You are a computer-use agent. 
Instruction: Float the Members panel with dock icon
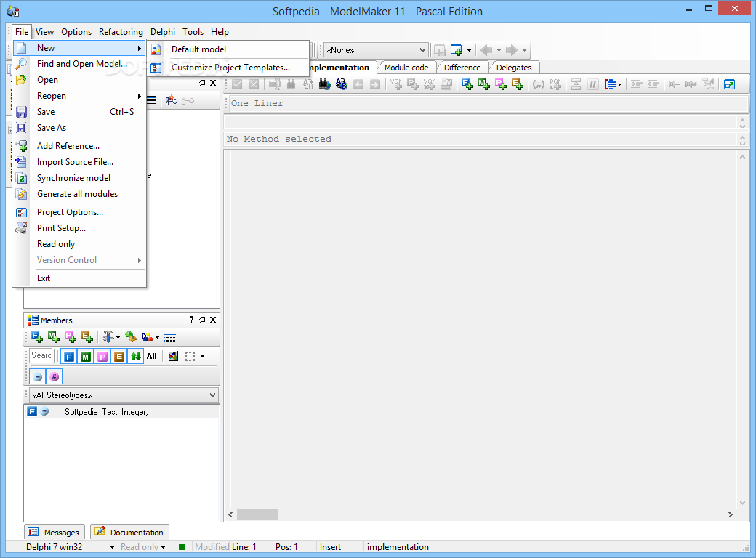(x=202, y=320)
